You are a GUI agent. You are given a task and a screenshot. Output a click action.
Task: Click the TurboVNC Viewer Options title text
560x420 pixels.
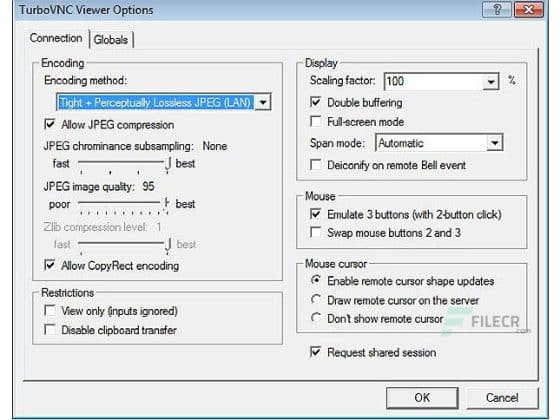[x=86, y=10]
